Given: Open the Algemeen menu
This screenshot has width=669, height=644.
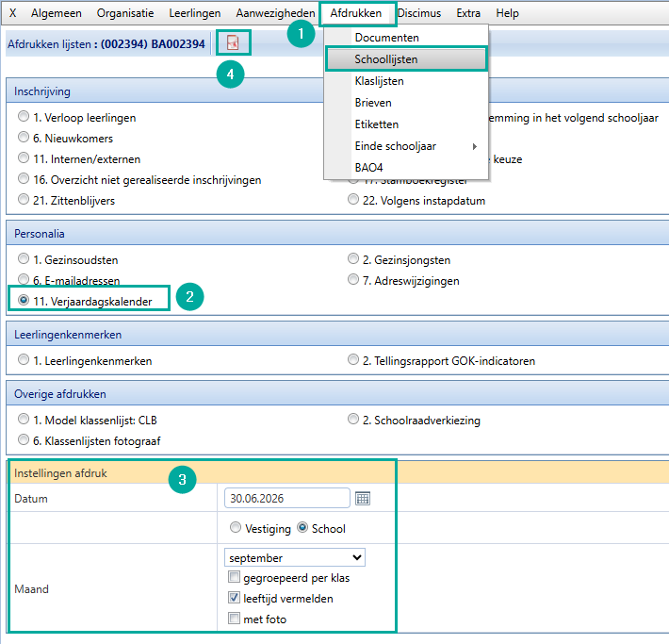Looking at the screenshot, I should pyautogui.click(x=57, y=13).
